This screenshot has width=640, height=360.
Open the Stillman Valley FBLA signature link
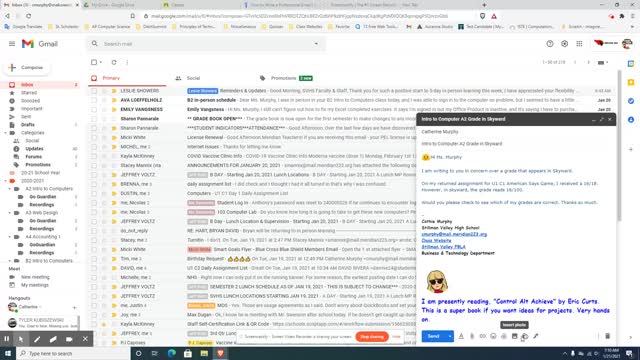(x=444, y=247)
